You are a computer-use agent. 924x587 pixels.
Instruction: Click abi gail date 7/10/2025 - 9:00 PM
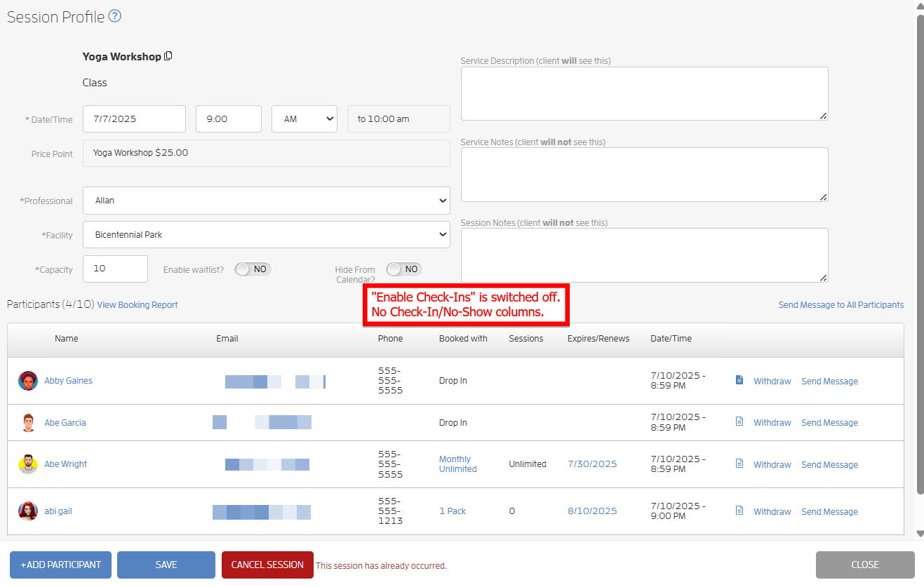(x=678, y=511)
